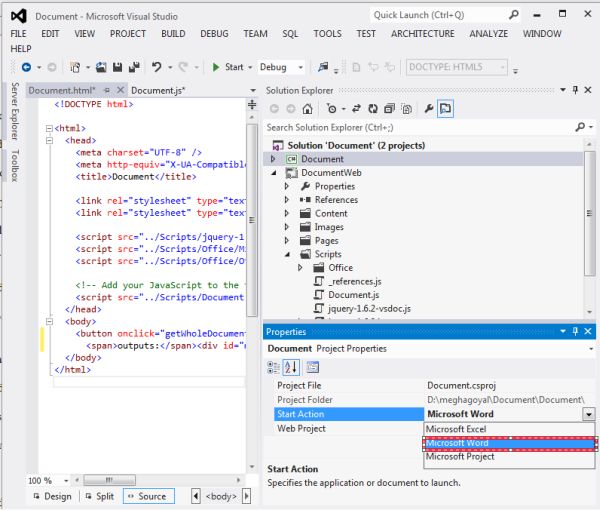Click the Alphabetical sort icon in Properties
600x510 pixels.
292,367
